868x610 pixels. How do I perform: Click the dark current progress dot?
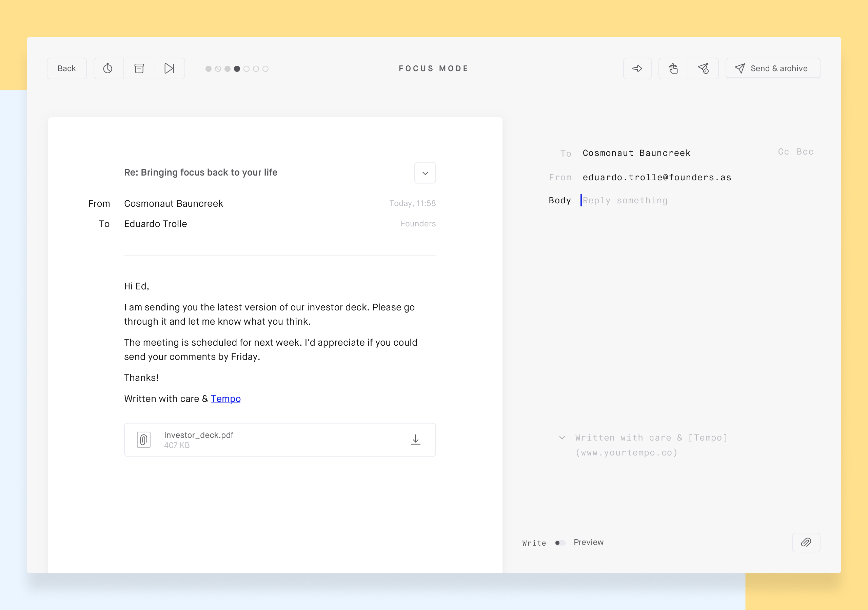coord(237,69)
